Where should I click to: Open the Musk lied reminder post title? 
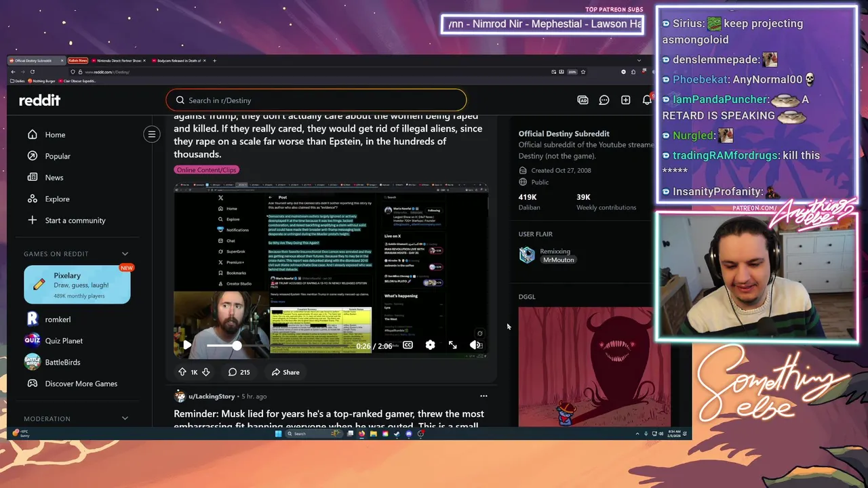pyautogui.click(x=329, y=420)
